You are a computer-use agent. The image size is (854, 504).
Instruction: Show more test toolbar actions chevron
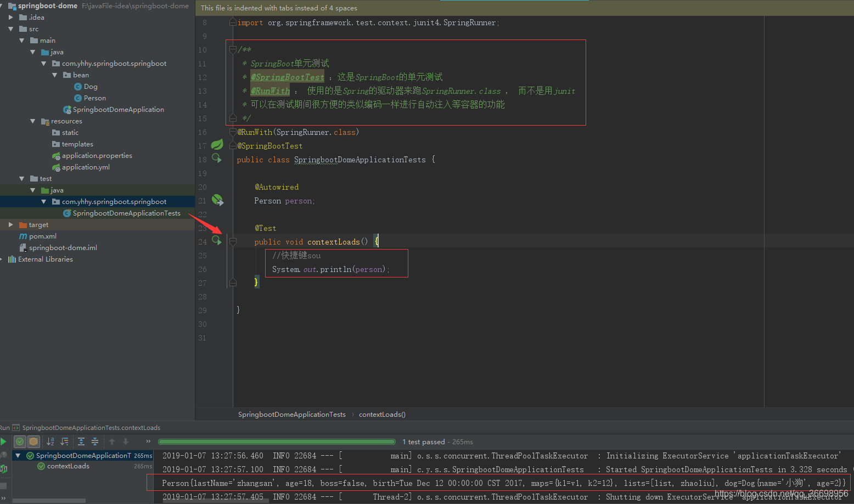pos(148,441)
